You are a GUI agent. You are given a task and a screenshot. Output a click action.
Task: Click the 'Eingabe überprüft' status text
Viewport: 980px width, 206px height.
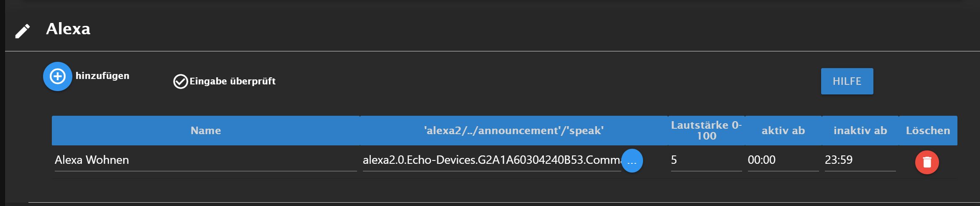[232, 81]
